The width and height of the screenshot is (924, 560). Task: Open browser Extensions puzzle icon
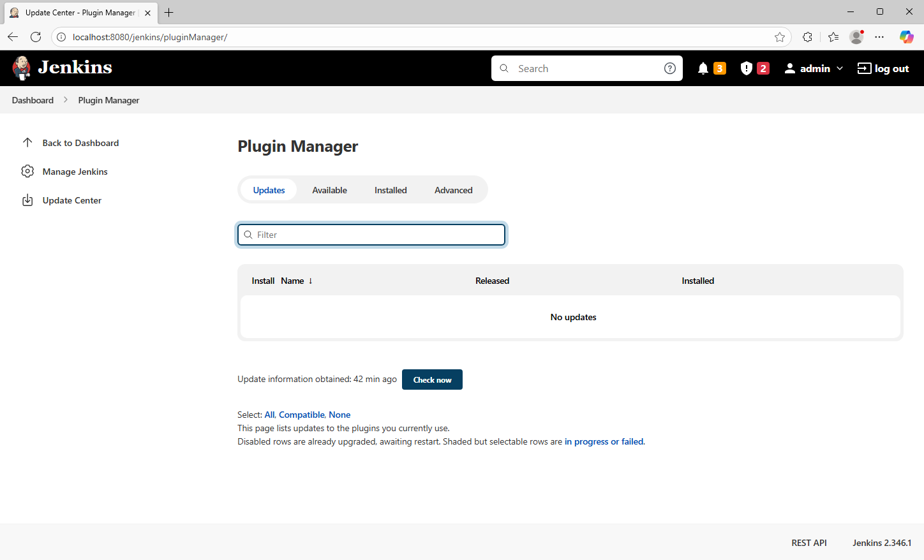(807, 37)
